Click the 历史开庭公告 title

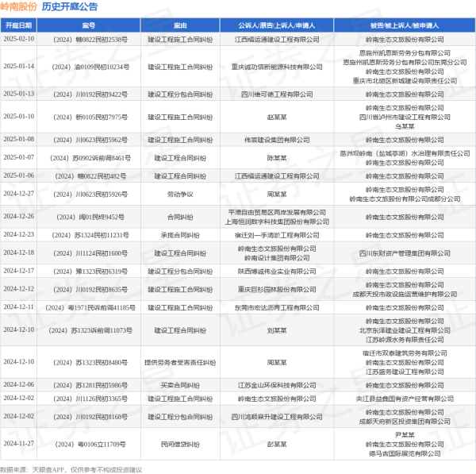coord(70,6)
